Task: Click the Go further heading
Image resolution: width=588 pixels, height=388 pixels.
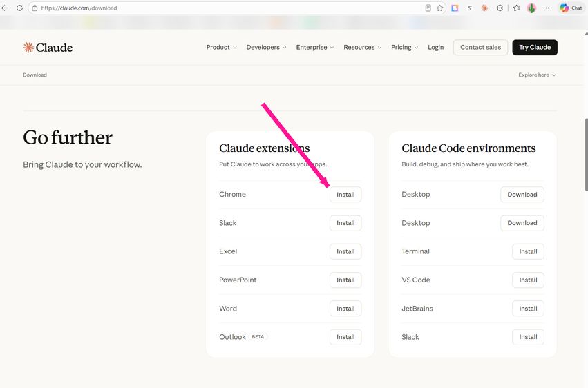Action: [68, 137]
